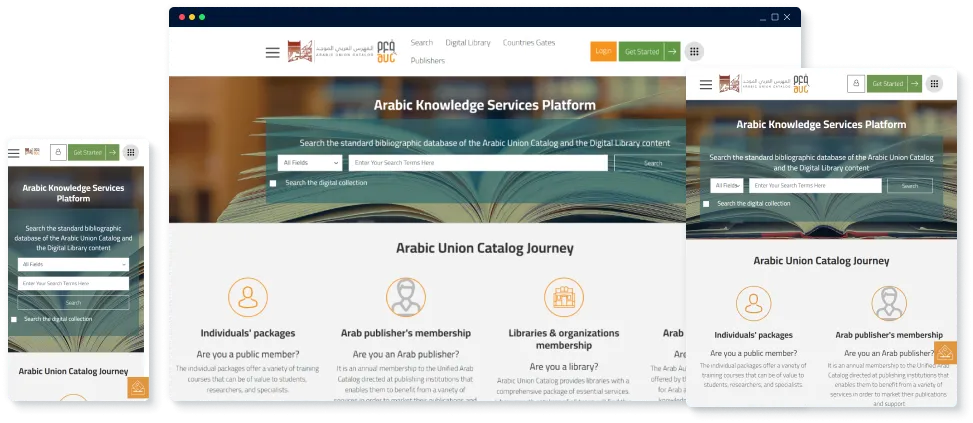Click arrow on Get Started in tablet view
Screen dimensions: 973x423
click(x=914, y=84)
